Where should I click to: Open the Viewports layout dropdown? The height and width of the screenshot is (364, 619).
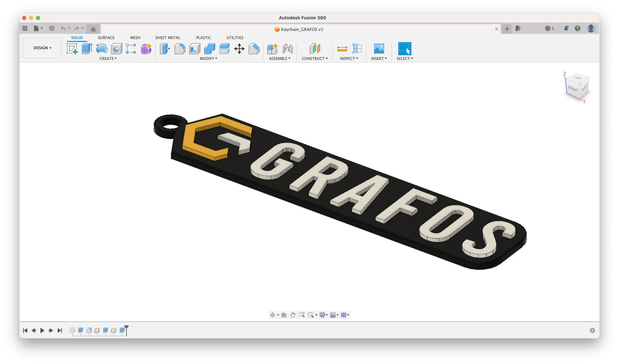pos(345,315)
